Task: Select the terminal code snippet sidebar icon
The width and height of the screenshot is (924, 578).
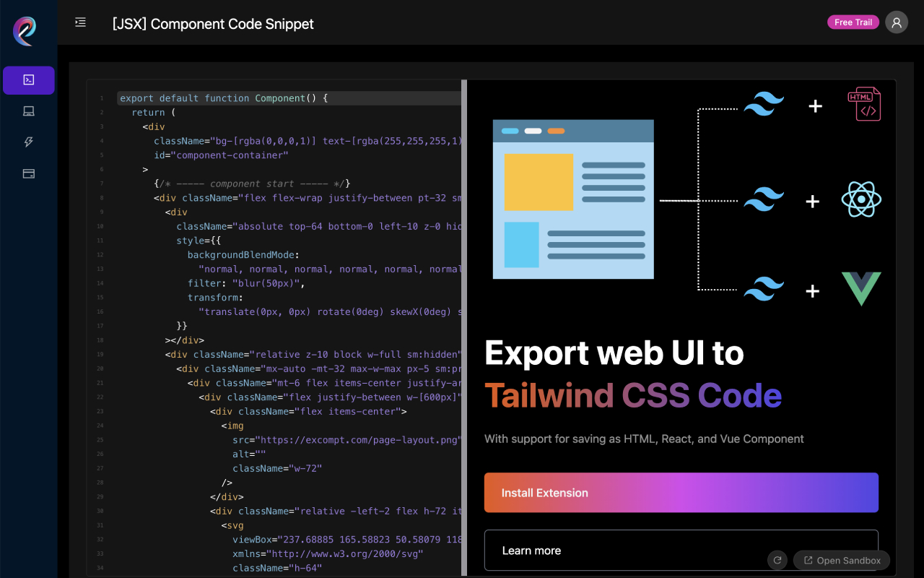Action: [28, 80]
